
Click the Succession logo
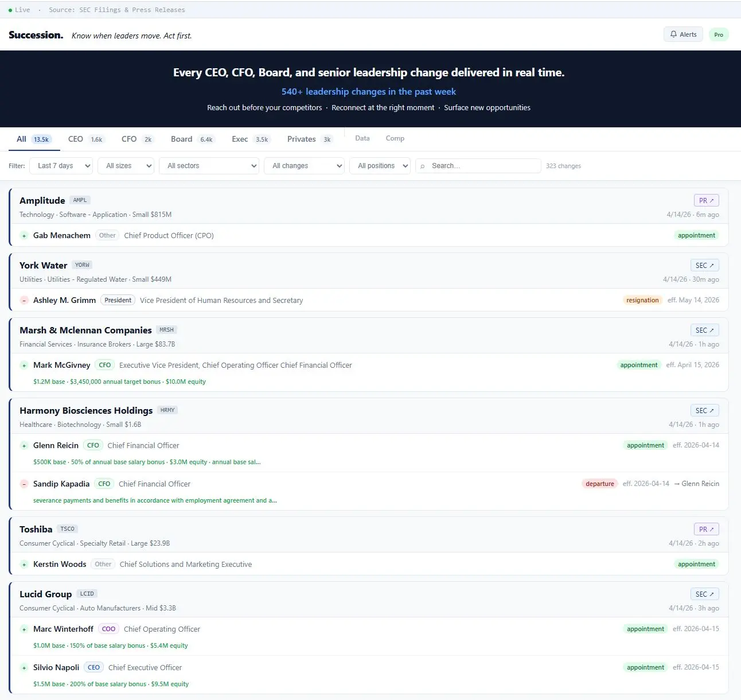(36, 35)
